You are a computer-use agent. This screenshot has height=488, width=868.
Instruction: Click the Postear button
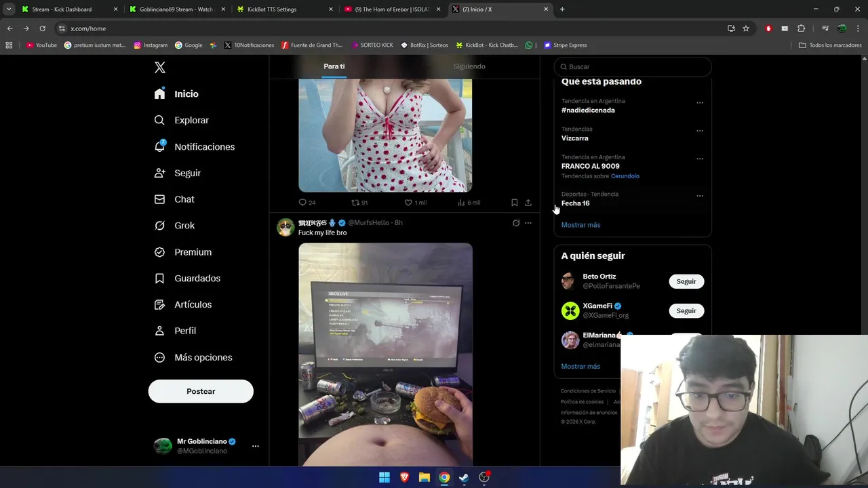pos(201,391)
